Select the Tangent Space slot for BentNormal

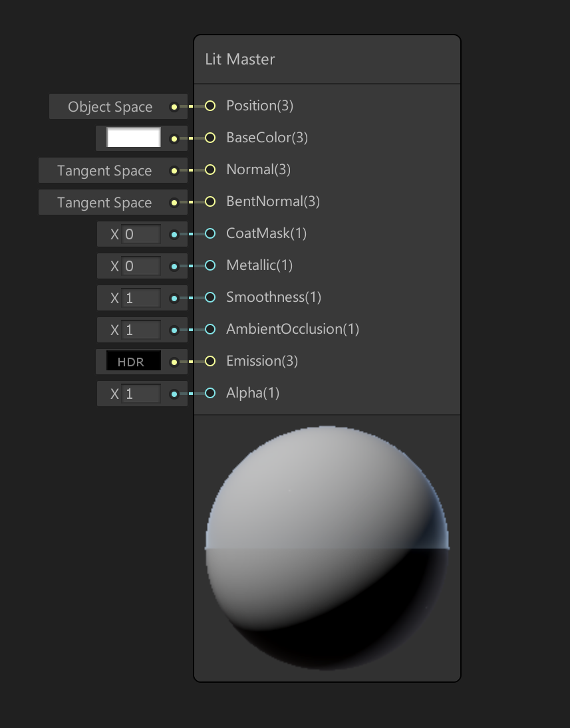[104, 202]
